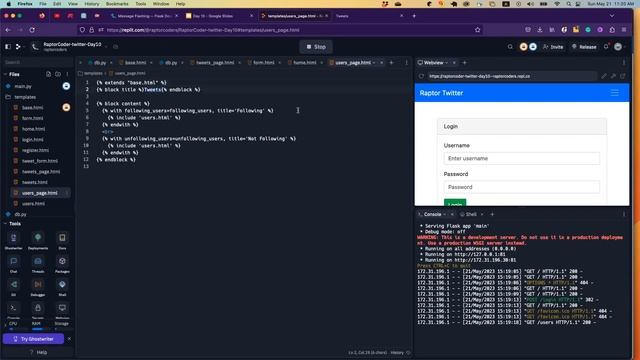Click the new folder icon in Files header
This screenshot has width=640, height=360.
point(58,74)
